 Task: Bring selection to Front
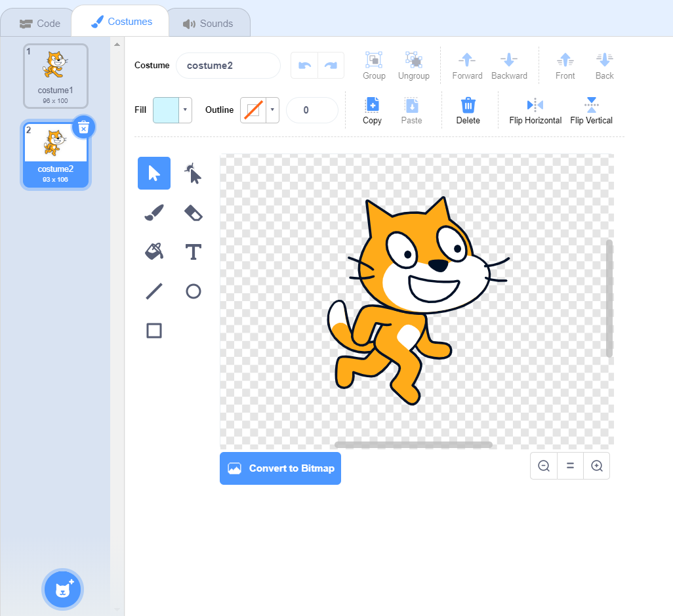click(x=565, y=66)
